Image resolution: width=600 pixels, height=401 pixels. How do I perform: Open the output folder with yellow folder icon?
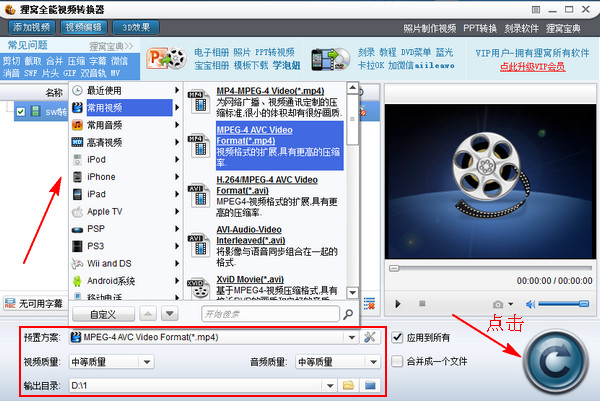(x=348, y=385)
